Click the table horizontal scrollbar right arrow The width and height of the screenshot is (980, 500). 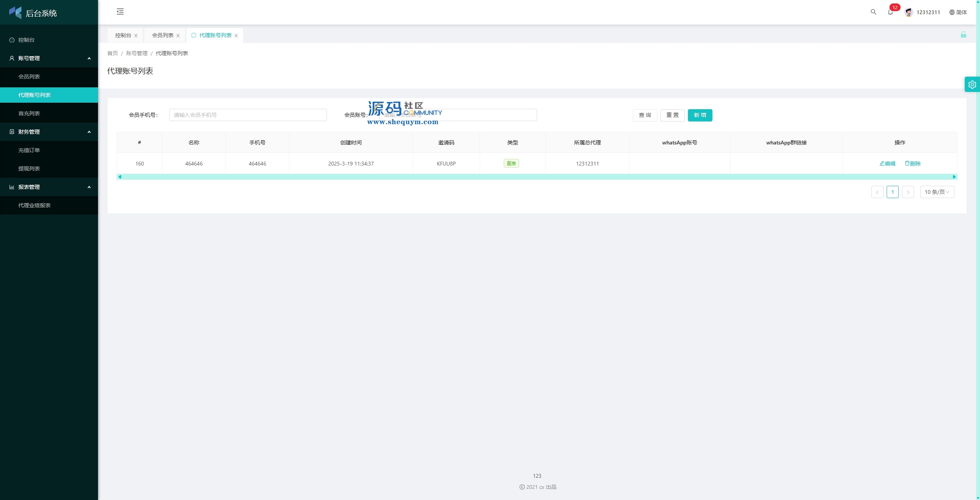pos(954,177)
